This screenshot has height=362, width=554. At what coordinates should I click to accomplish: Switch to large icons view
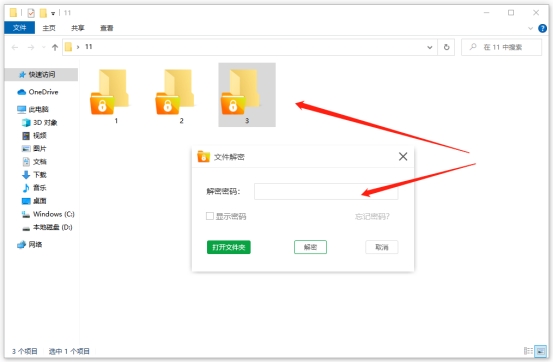541,351
